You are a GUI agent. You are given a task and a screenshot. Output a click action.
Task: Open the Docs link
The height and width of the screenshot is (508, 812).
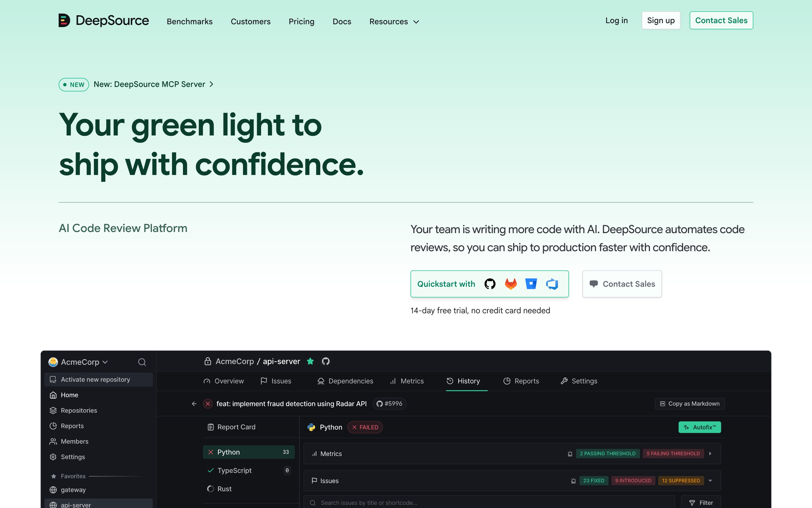pos(342,21)
